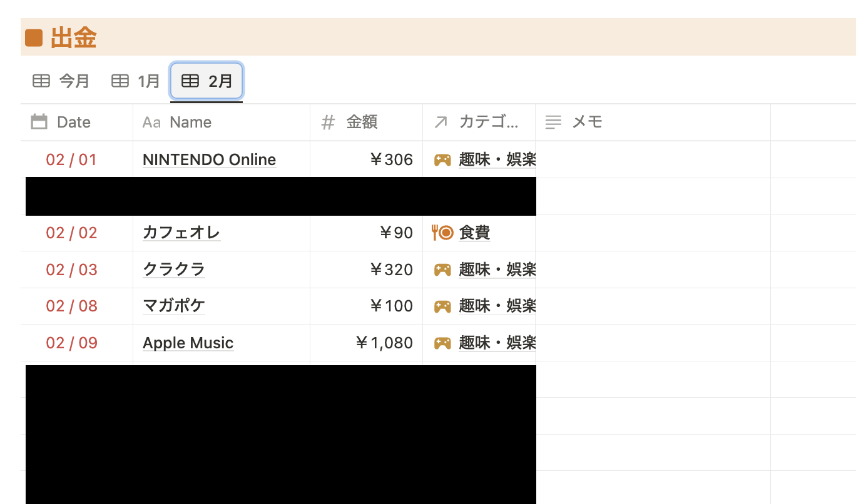
Task: Select the 2月 view tab
Action: 206,81
